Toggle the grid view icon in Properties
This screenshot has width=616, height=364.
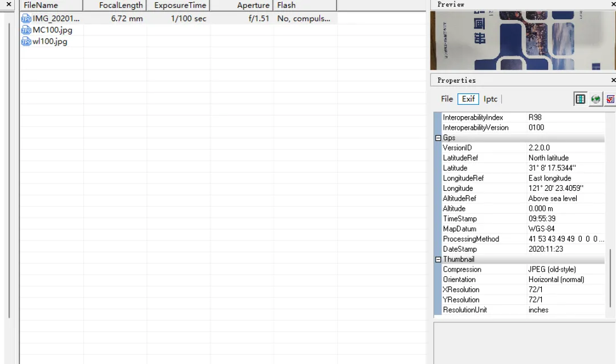580,99
